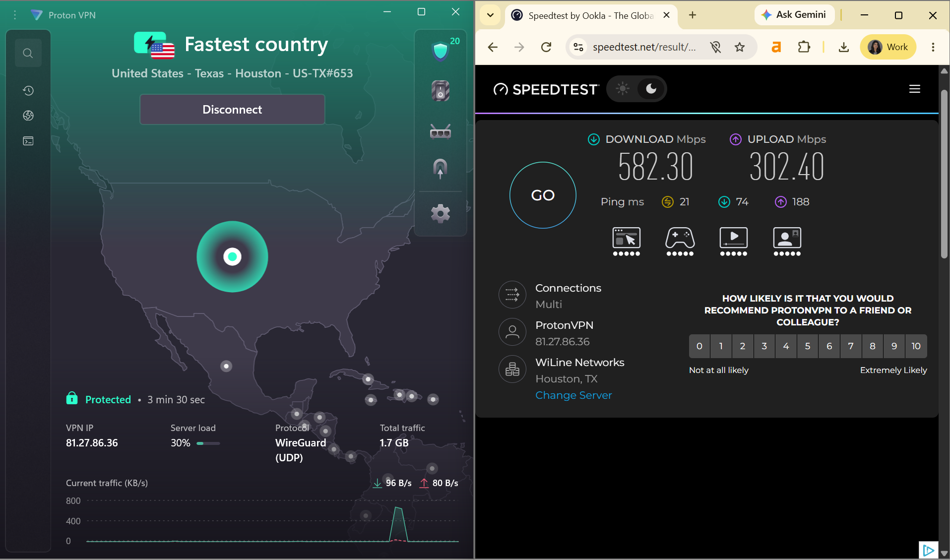950x560 pixels.
Task: Open split tunneling icon in Proton VPN
Action: coord(441,169)
